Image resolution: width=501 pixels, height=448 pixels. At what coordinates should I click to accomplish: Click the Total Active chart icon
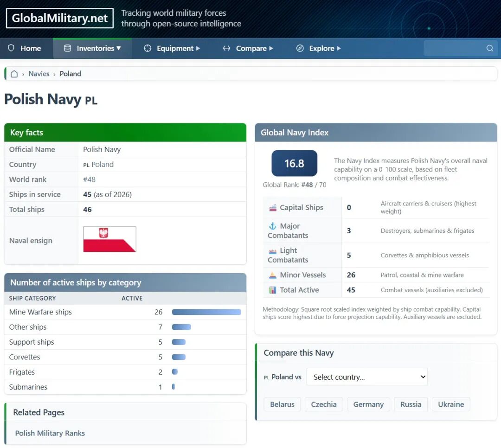tap(273, 290)
